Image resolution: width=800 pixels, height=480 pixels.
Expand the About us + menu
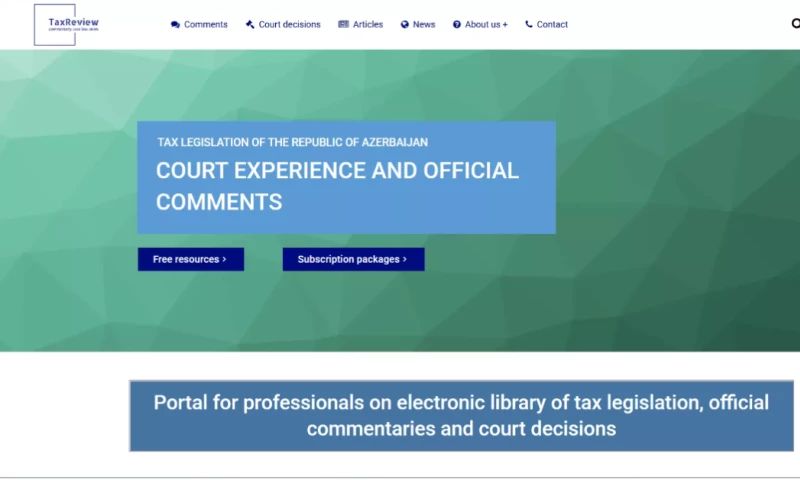coord(486,24)
